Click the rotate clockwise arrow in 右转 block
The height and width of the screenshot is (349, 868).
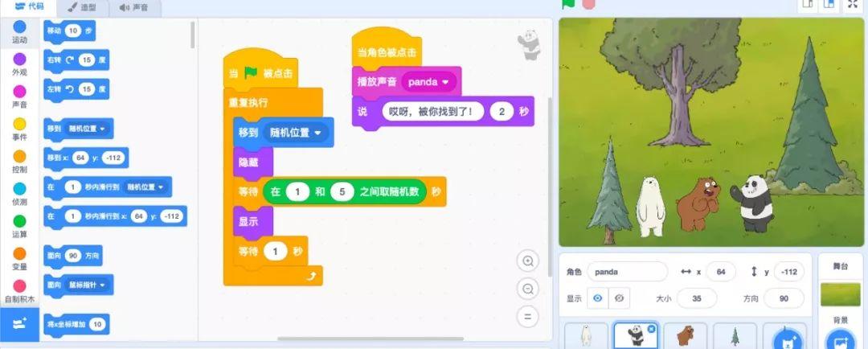click(x=70, y=60)
